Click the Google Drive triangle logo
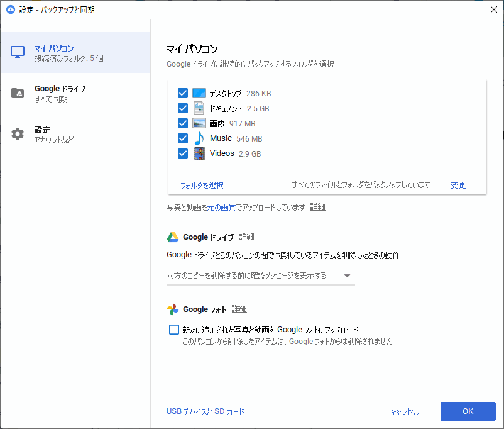This screenshot has width=504, height=429. coord(173,237)
